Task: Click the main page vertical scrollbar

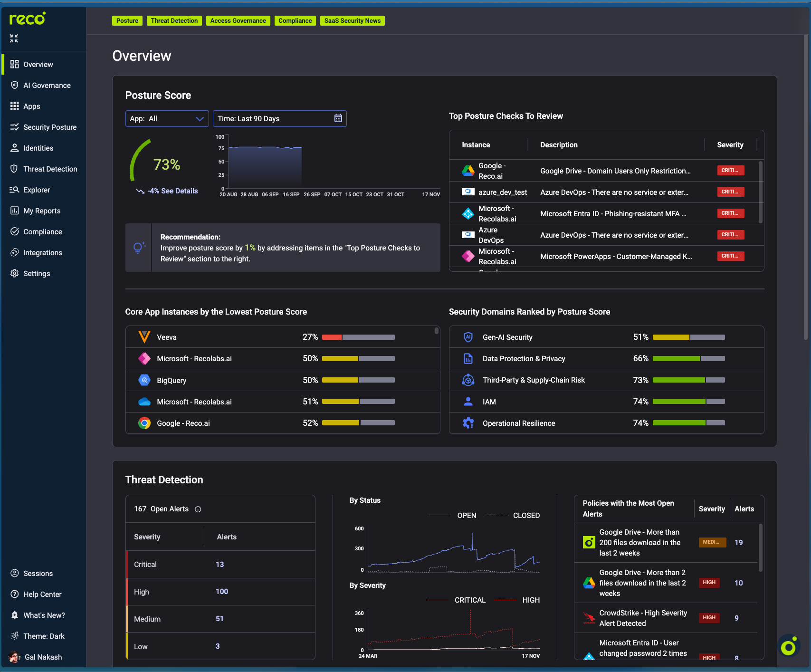Action: coord(806,187)
